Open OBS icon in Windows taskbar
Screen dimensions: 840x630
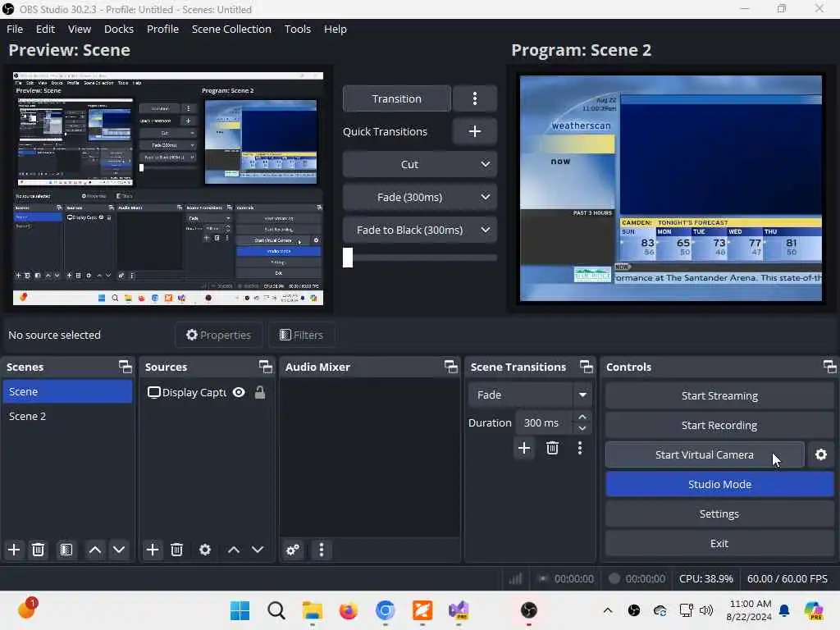[529, 610]
